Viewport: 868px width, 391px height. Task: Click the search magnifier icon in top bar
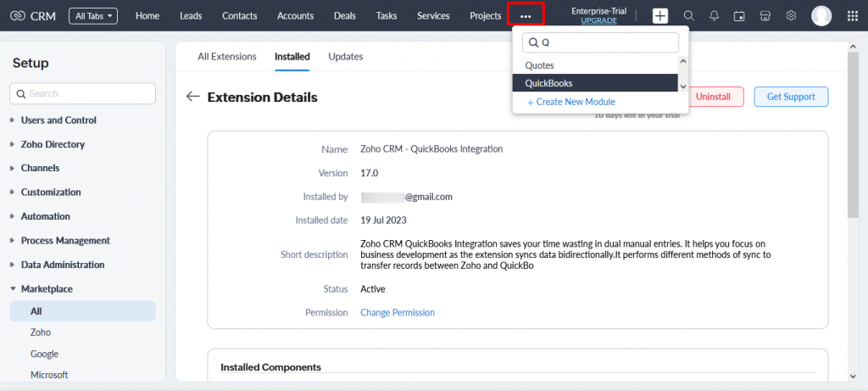coord(688,16)
